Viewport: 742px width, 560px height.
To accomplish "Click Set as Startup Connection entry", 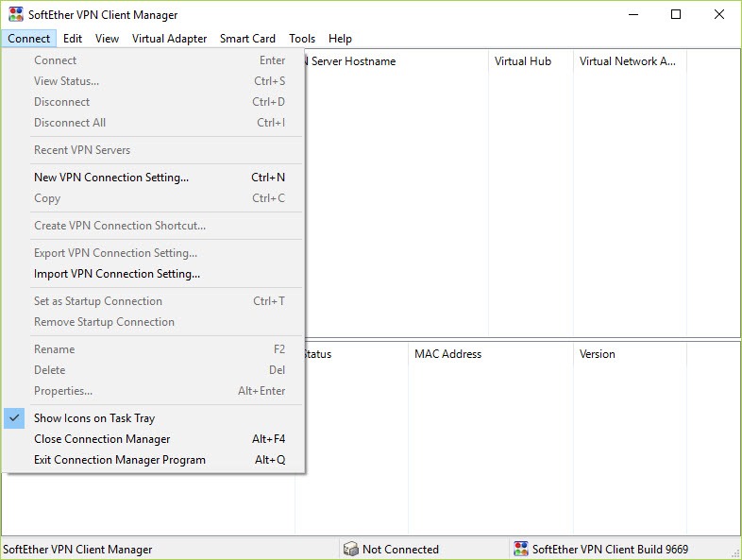I will (x=154, y=301).
